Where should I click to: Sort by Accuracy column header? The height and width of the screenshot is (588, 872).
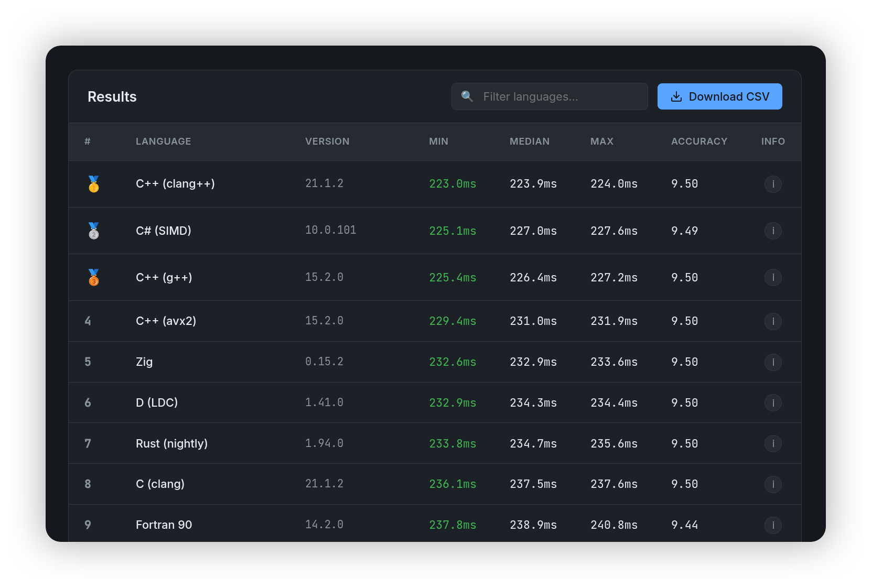699,141
